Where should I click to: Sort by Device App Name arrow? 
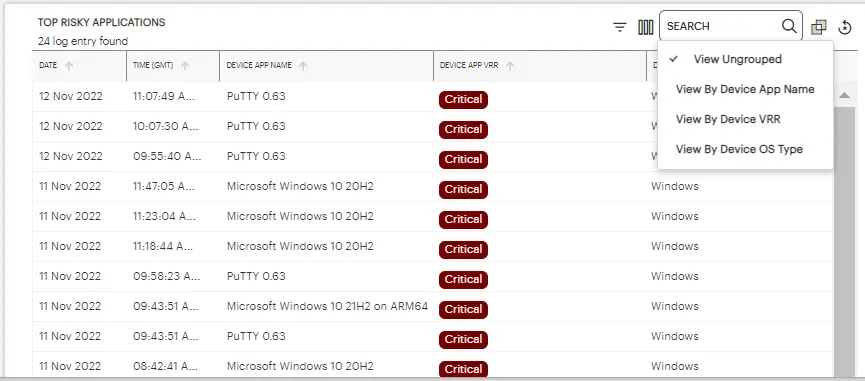click(x=303, y=66)
